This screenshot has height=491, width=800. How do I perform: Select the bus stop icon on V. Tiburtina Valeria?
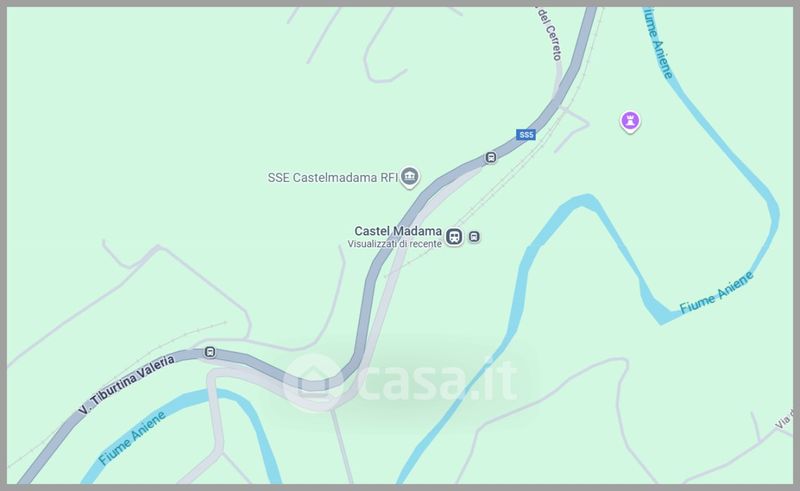coord(210,352)
